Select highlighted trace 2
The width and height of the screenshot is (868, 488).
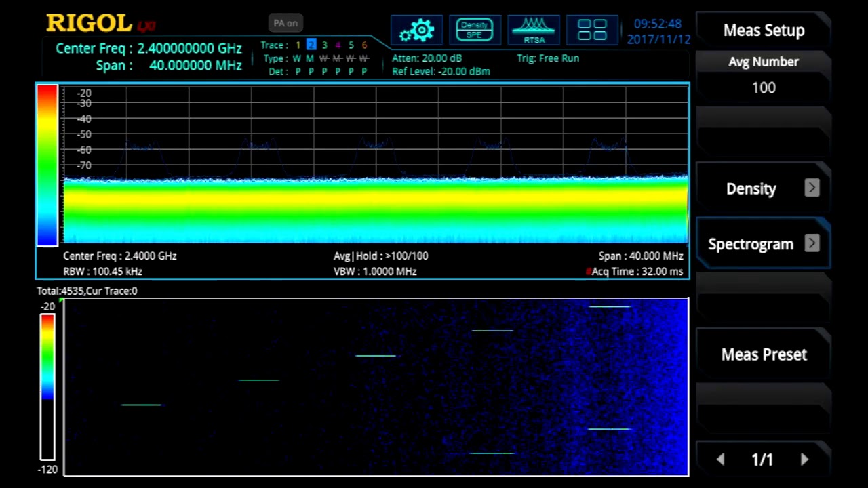pos(311,45)
